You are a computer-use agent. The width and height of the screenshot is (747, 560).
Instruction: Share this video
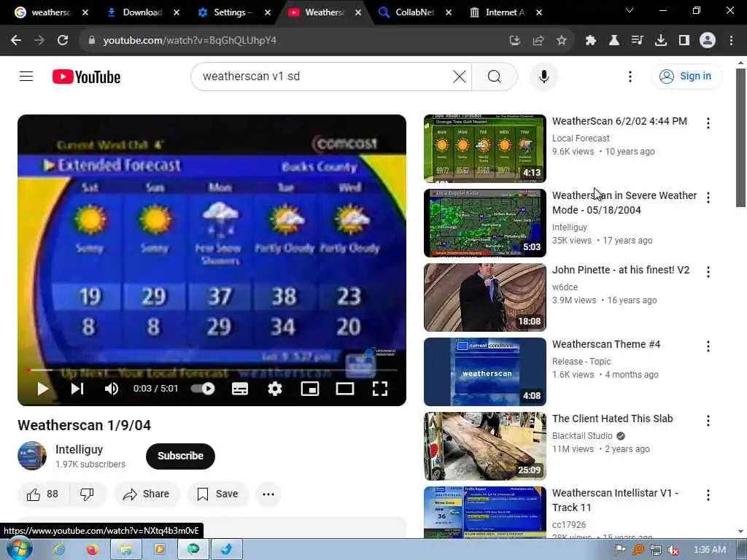pyautogui.click(x=146, y=494)
